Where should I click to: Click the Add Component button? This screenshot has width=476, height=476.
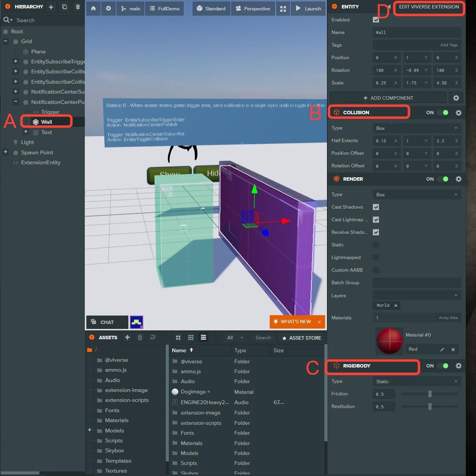(x=388, y=98)
